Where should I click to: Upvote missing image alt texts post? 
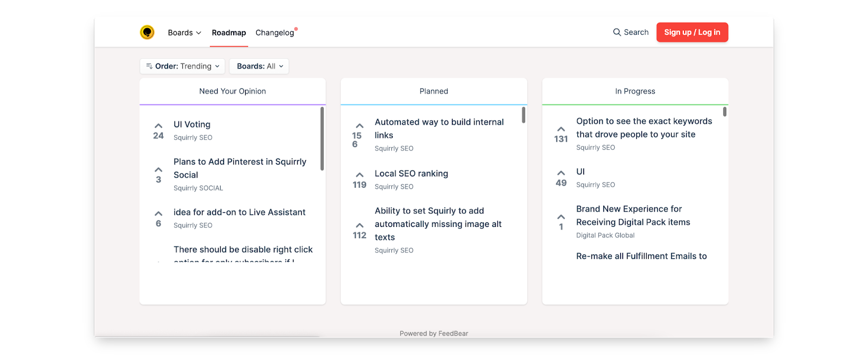click(x=359, y=225)
